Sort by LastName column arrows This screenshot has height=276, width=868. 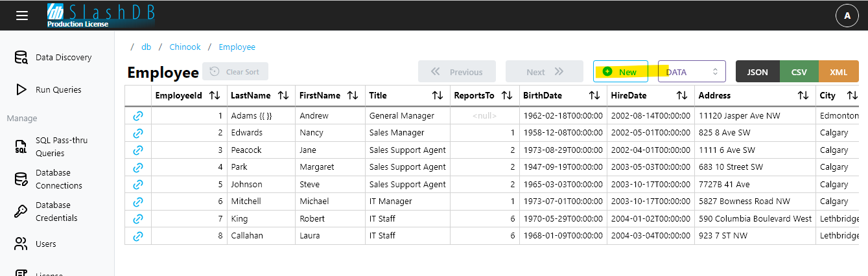coord(283,95)
